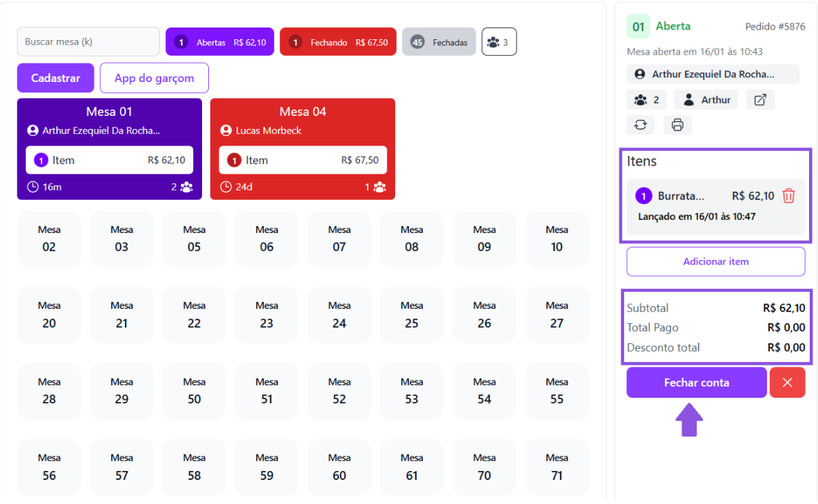Viewport: 818px width, 504px height.
Task: Focus the Buscar mesa search field
Action: point(88,42)
